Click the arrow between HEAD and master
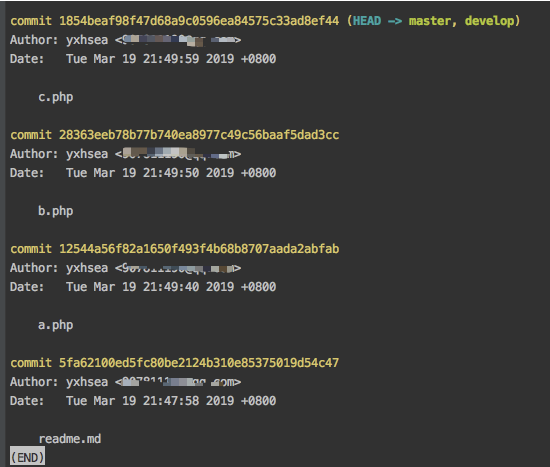The image size is (550, 467). tap(395, 21)
